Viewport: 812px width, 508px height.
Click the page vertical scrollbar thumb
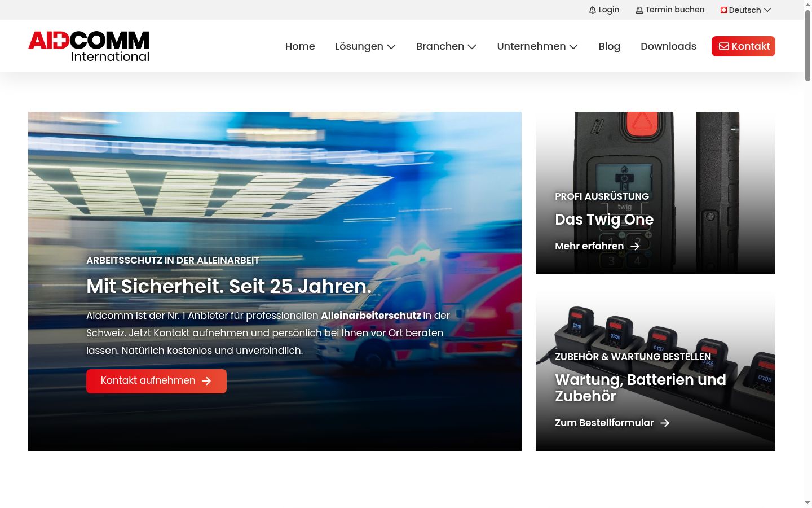[x=807, y=45]
